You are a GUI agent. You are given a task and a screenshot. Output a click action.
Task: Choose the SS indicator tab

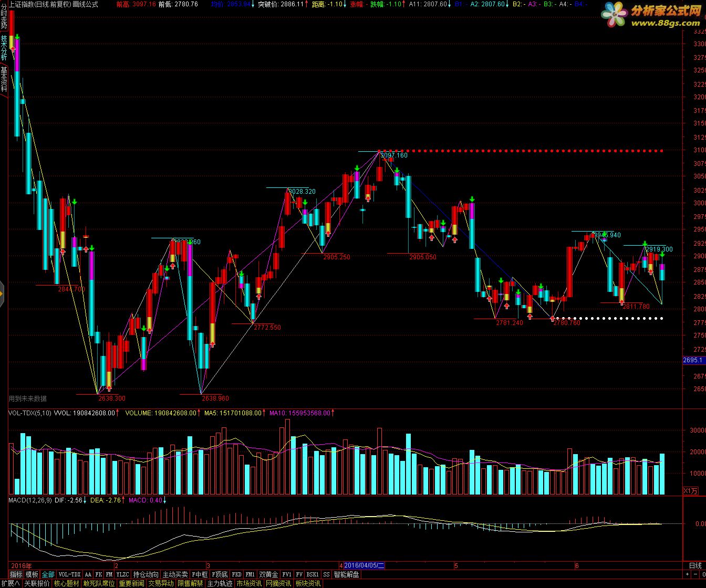coord(326,575)
